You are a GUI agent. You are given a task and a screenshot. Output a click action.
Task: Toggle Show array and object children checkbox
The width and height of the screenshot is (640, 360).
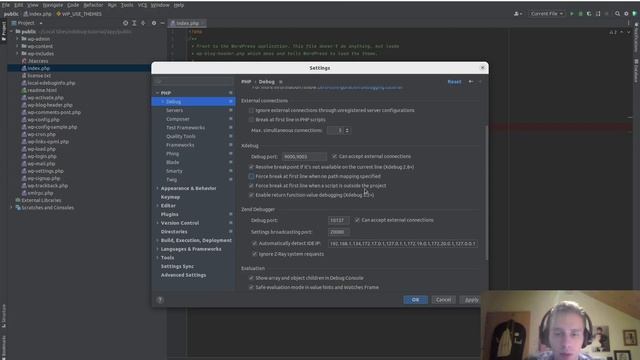coord(251,278)
